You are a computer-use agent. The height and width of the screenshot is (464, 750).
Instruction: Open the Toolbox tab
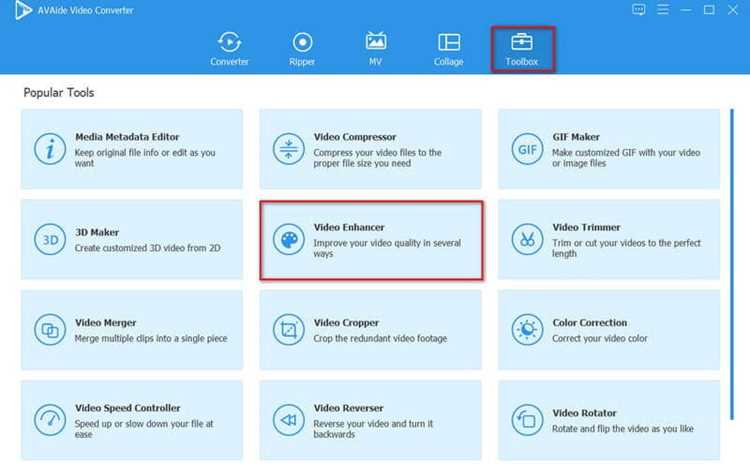(522, 49)
